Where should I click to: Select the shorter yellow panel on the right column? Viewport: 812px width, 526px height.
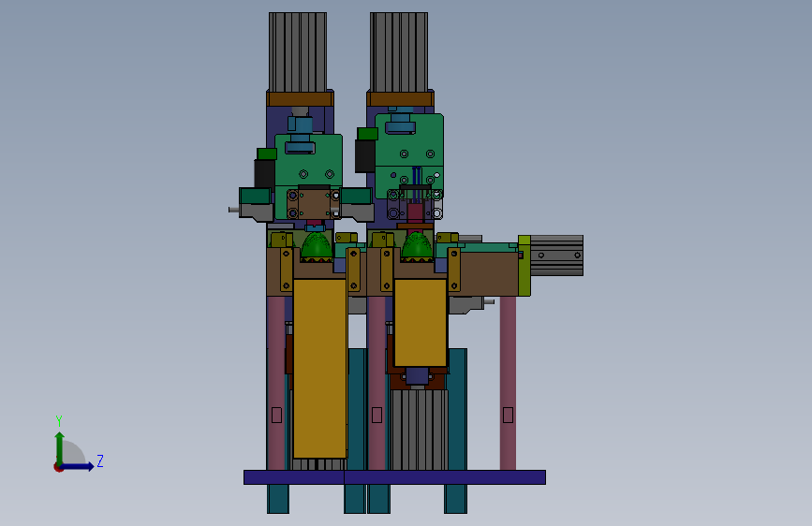coord(420,323)
